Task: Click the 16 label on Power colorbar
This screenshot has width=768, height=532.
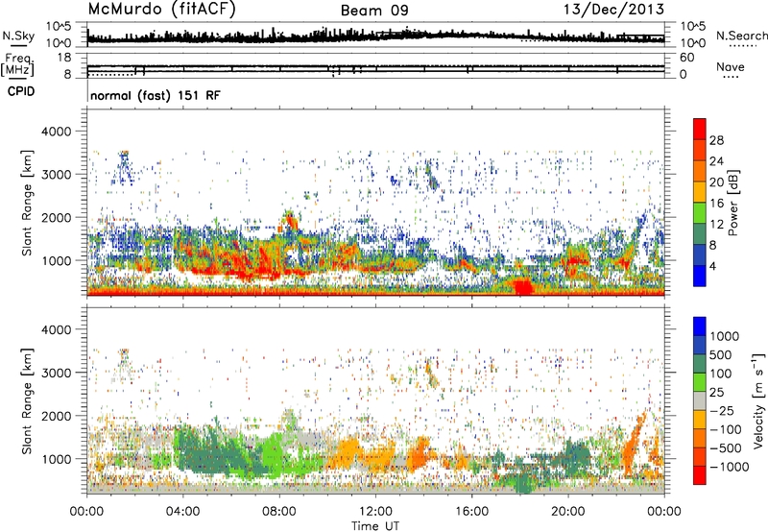Action: [x=716, y=204]
